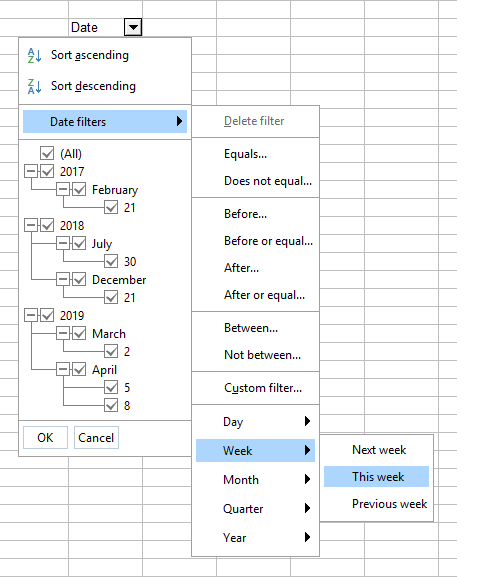This screenshot has width=493, height=577.
Task: Toggle the (All) checkbox
Action: coord(47,153)
